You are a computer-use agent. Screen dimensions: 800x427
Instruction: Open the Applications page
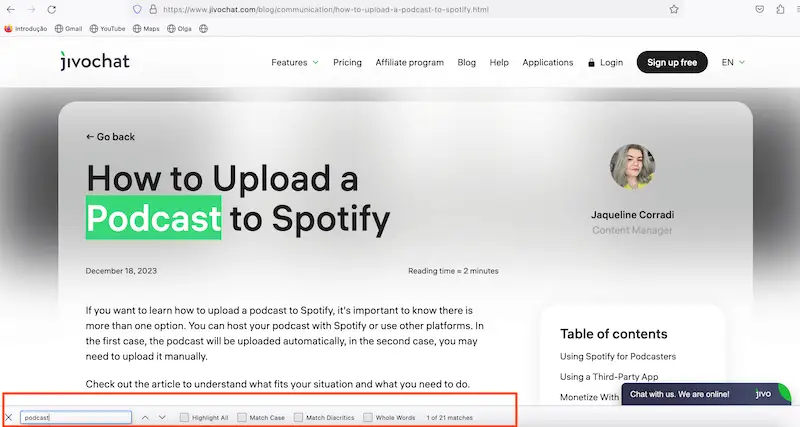[x=547, y=62]
